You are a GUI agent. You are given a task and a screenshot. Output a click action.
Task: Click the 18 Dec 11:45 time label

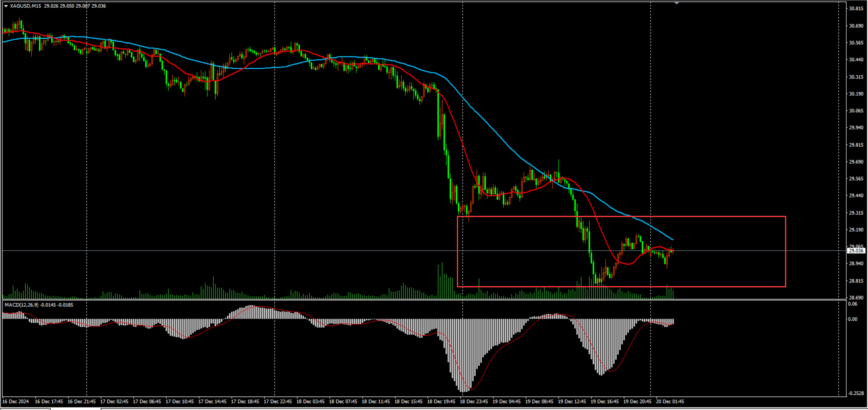click(x=376, y=401)
